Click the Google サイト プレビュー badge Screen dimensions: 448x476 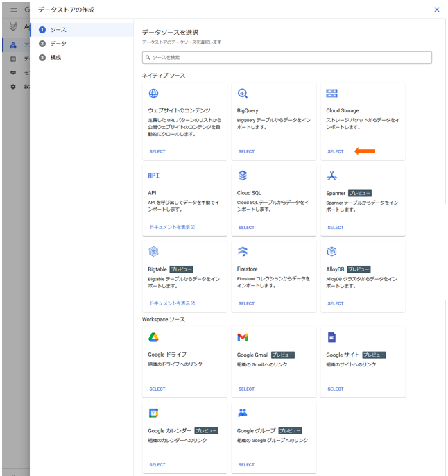pos(374,355)
